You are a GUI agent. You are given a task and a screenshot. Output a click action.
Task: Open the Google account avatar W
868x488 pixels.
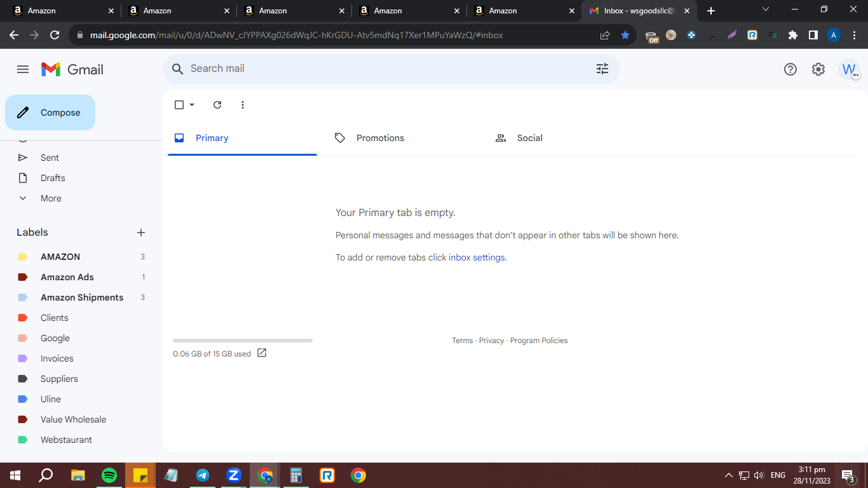(849, 69)
